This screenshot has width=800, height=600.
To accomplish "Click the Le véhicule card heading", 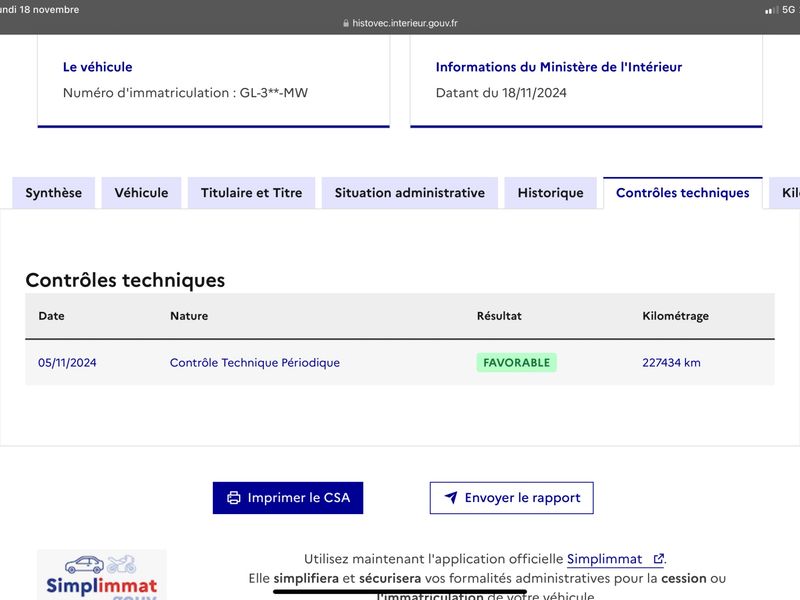I will point(97,67).
